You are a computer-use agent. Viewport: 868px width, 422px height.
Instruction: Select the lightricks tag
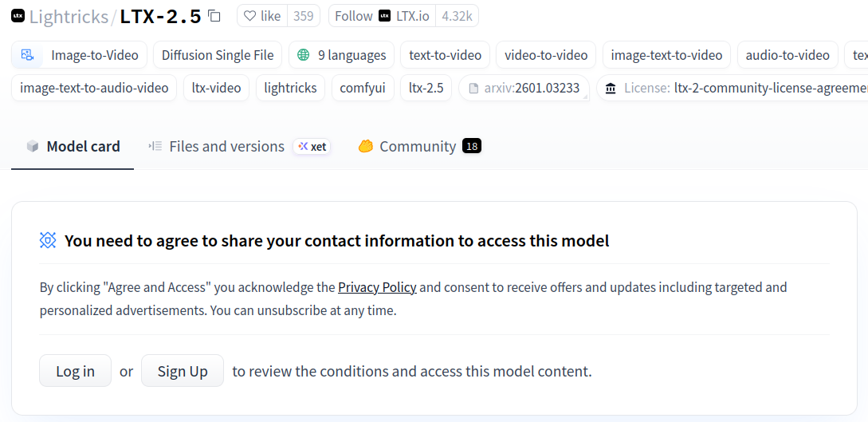(291, 88)
